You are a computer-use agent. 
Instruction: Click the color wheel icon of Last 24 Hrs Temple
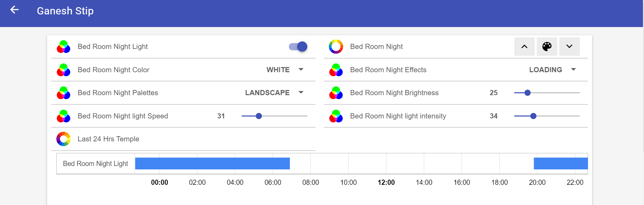64,139
